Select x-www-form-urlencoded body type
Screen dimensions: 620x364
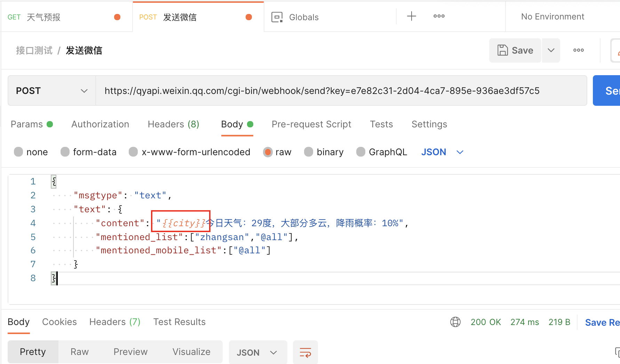pos(133,152)
